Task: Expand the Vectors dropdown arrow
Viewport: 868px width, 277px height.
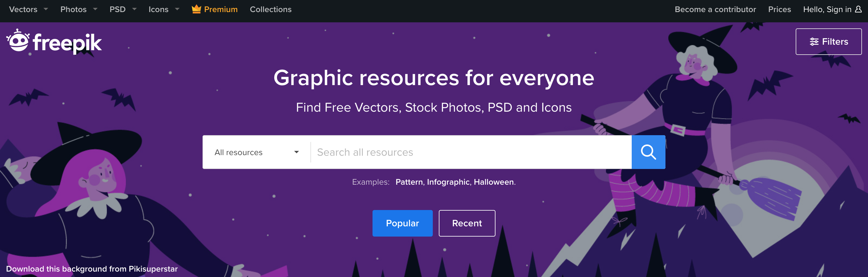Action: (x=46, y=9)
